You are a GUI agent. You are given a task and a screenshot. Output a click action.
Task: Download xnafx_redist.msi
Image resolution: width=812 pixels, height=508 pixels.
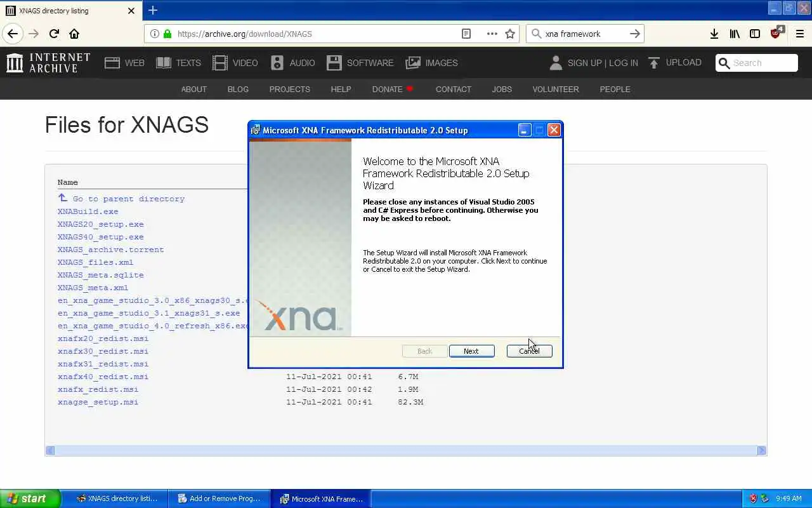point(98,389)
